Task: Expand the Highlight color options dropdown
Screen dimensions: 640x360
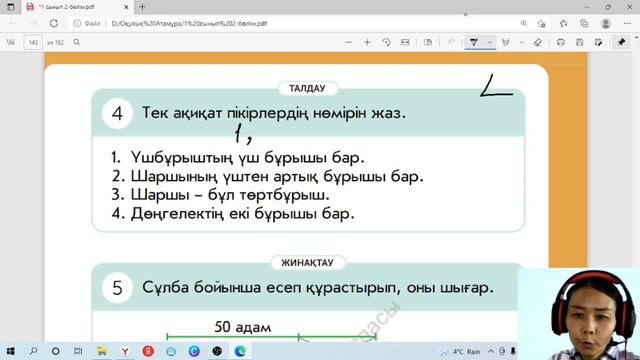Action: click(521, 42)
